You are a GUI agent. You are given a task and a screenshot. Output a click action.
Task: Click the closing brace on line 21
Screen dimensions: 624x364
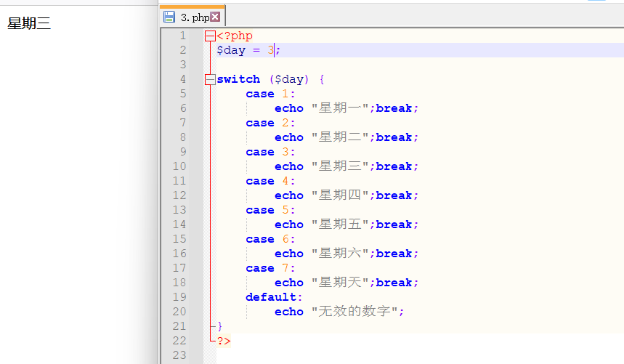point(219,327)
